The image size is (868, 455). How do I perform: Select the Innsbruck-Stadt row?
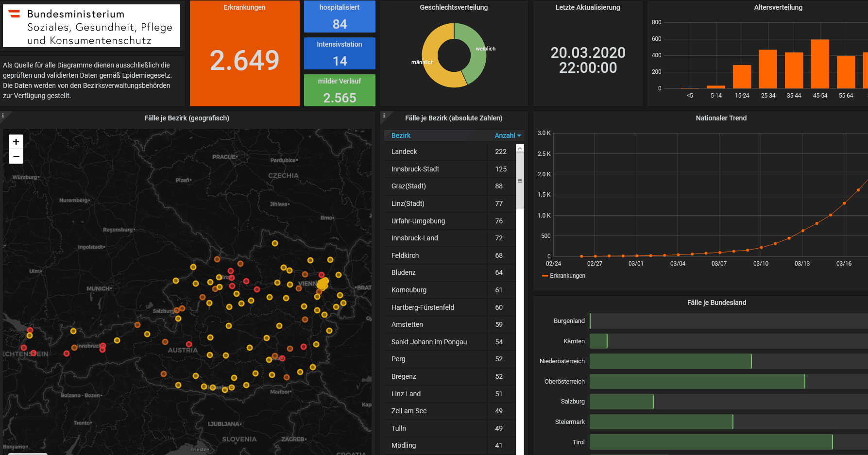(450, 169)
